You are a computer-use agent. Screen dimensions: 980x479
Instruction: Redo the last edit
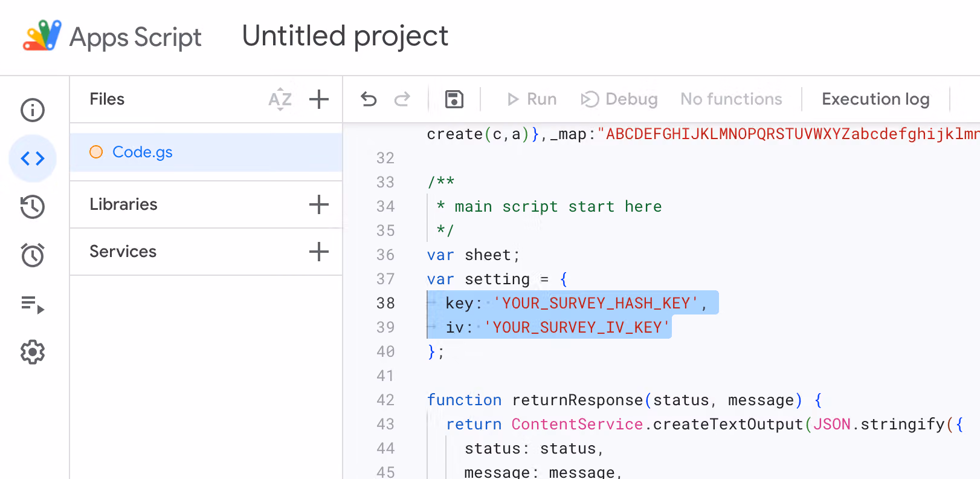(x=402, y=99)
